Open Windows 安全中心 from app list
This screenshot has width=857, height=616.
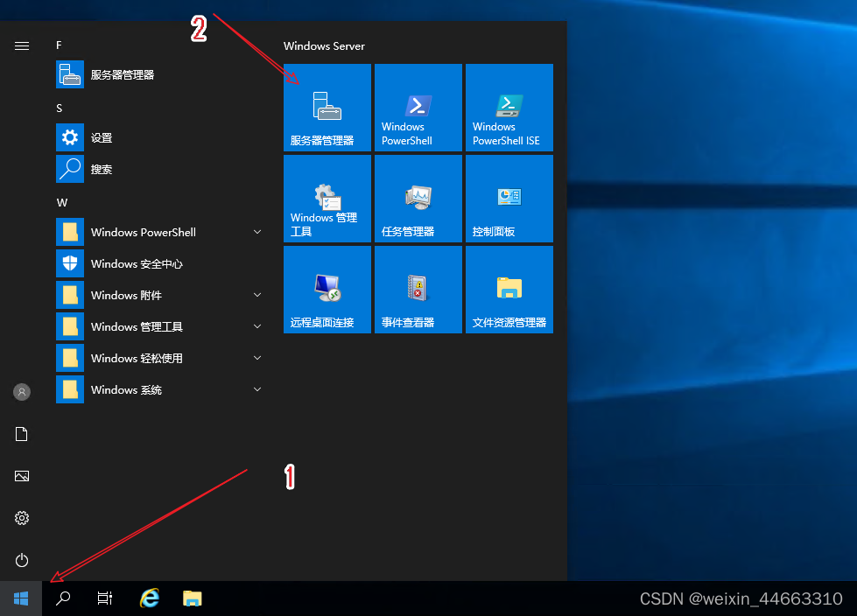pyautogui.click(x=137, y=263)
